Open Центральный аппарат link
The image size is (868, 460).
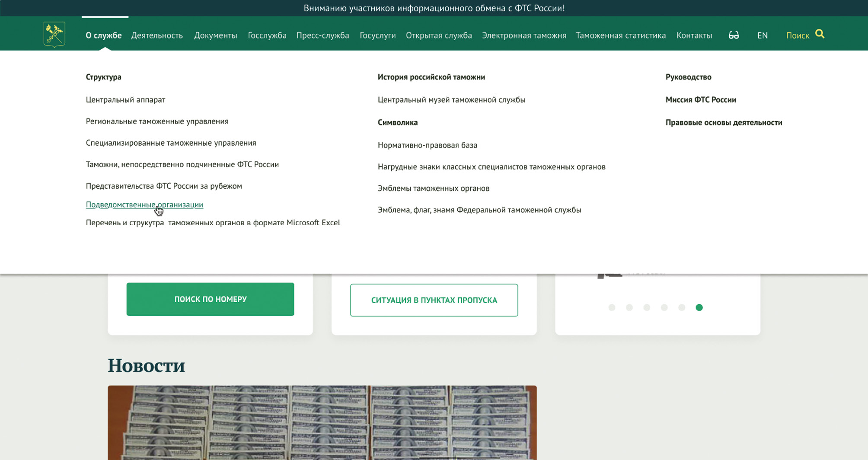point(125,100)
